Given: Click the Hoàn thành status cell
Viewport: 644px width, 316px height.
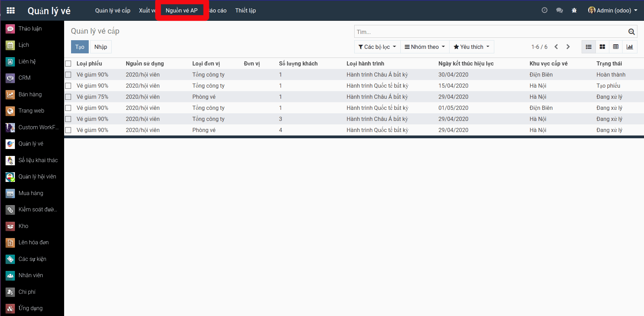Looking at the screenshot, I should pos(611,74).
